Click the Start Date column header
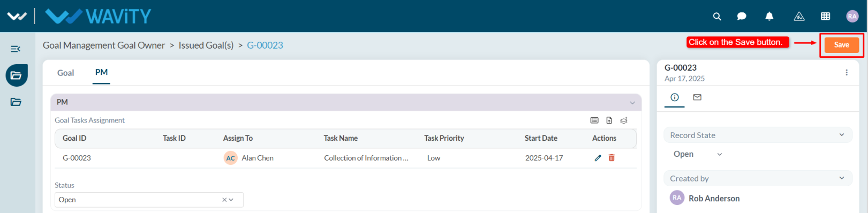The image size is (868, 213). (x=541, y=138)
